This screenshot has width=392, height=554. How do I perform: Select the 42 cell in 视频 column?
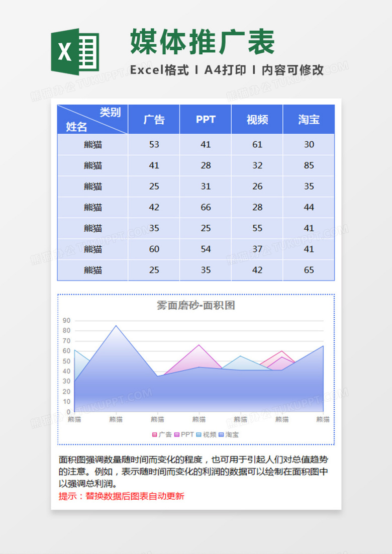[x=257, y=270]
